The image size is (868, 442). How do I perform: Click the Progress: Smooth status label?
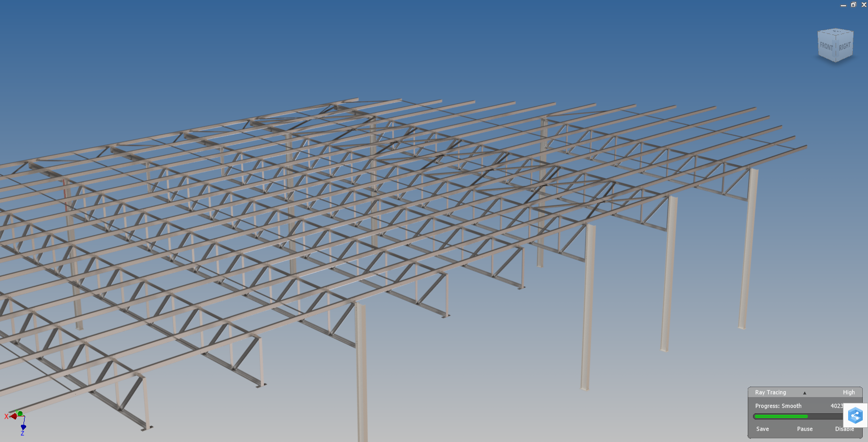pos(778,406)
